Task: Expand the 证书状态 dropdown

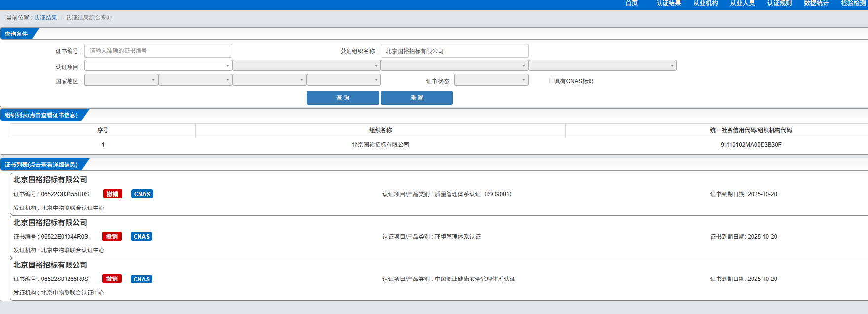Action: 491,80
